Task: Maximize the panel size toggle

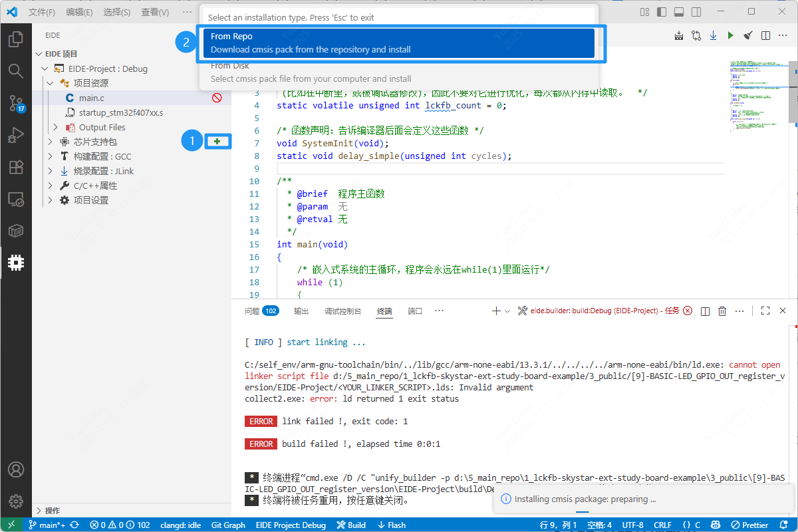Action: tap(765, 311)
